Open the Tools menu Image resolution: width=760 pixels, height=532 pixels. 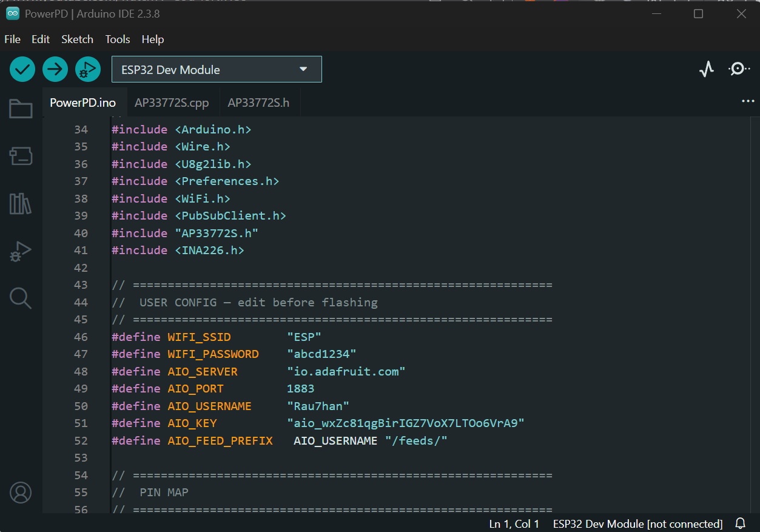118,39
